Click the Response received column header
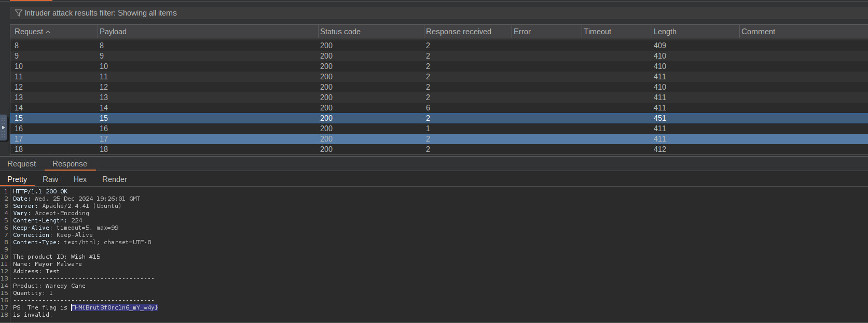Image resolution: width=868 pixels, height=323 pixels. click(458, 32)
